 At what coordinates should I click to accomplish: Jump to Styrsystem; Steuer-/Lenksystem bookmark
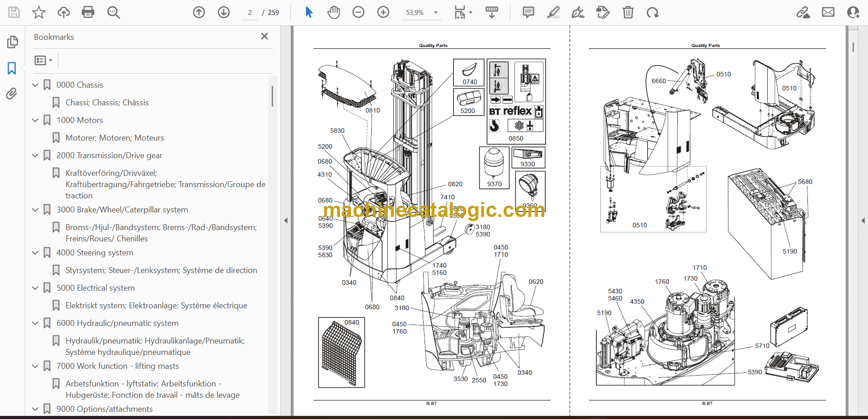click(x=161, y=270)
